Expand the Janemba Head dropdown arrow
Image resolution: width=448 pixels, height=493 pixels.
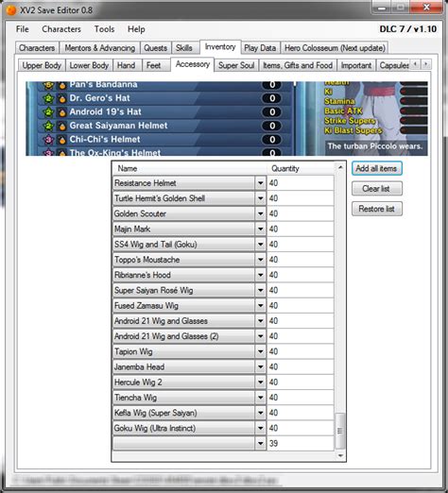coord(260,367)
